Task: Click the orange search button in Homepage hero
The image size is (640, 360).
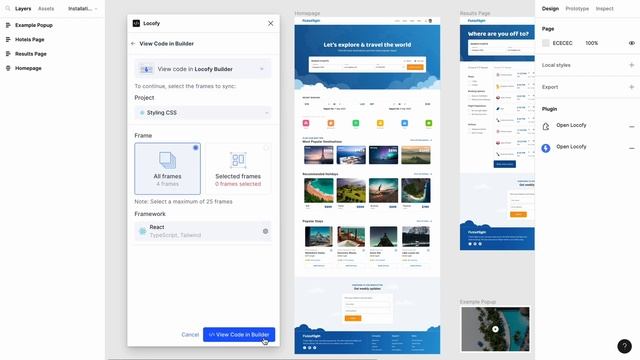Action: click(415, 67)
